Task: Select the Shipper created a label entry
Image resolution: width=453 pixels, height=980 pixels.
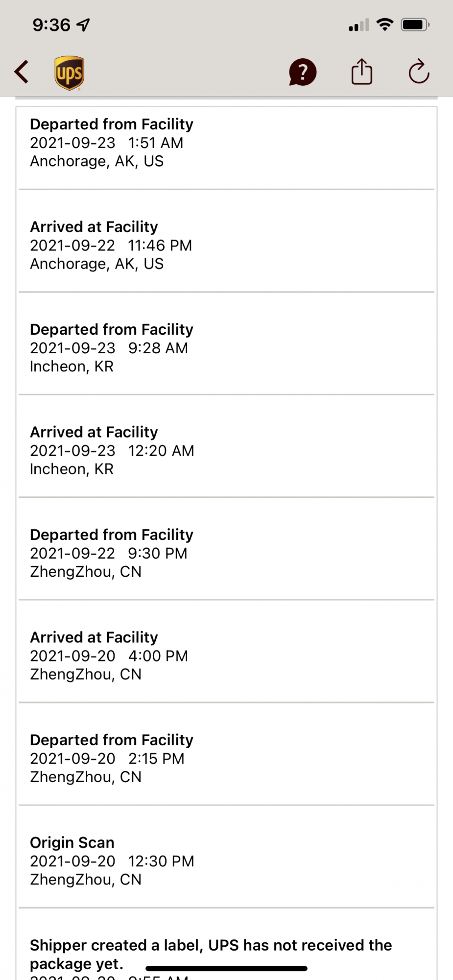Action: (x=226, y=945)
